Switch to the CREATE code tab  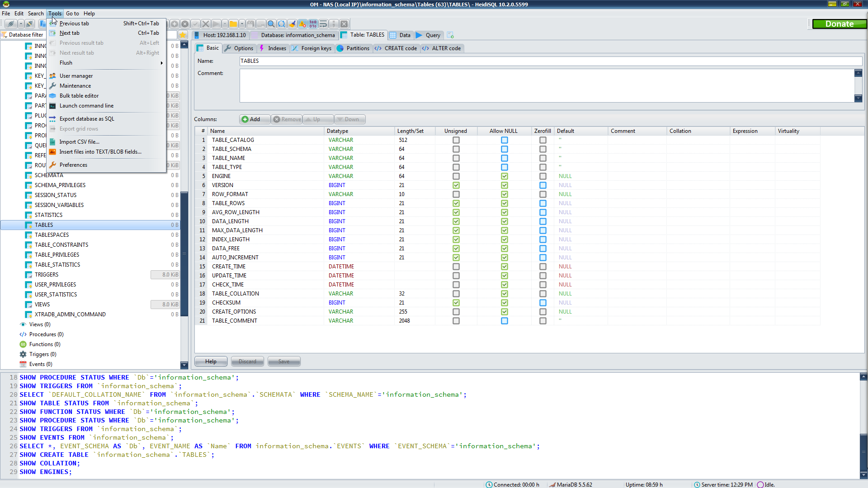(396, 48)
